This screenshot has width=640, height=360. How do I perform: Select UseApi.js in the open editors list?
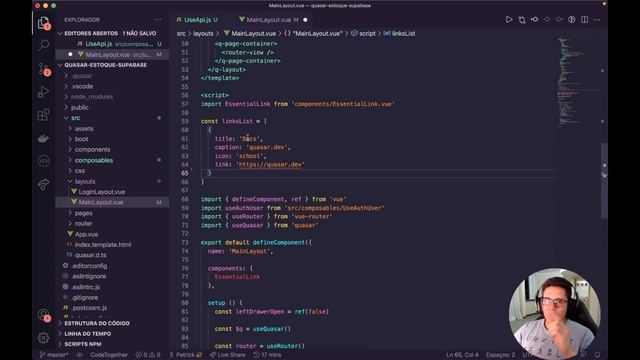(112, 44)
